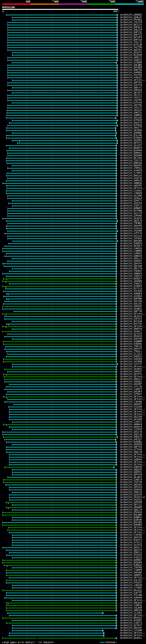The image size is (146, 644).
Task: Choose the UniRef100_P42795 hit label
Action: click(131, 47)
